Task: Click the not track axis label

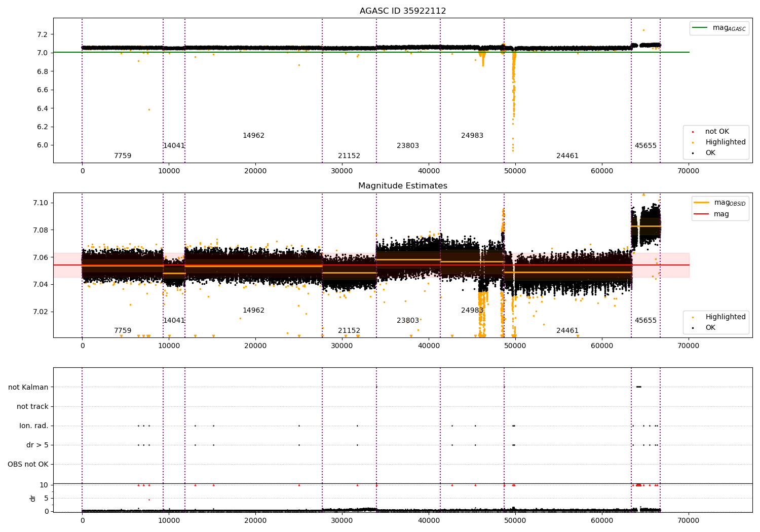Action: click(32, 407)
